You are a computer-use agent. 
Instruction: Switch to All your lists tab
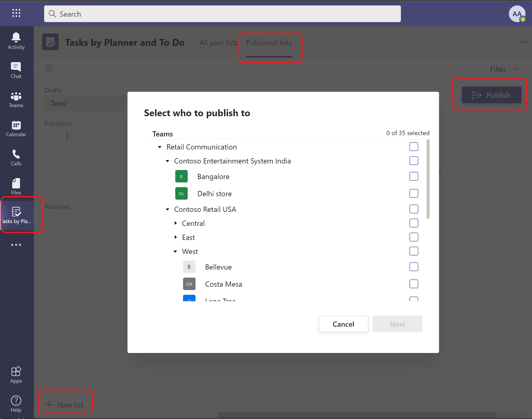219,42
